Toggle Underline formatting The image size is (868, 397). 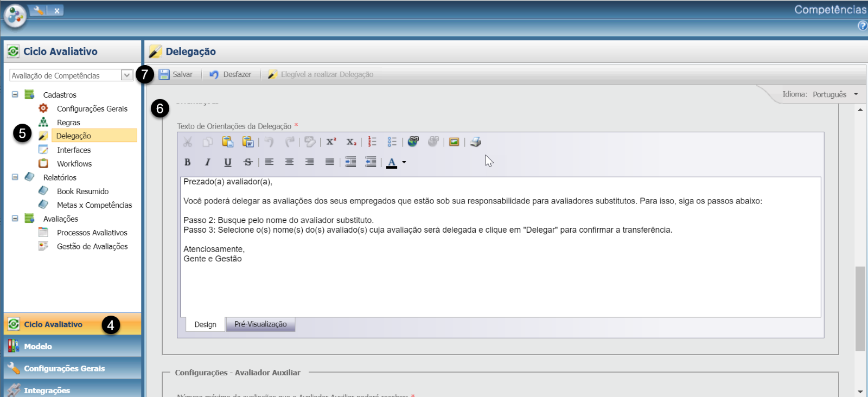(x=228, y=162)
